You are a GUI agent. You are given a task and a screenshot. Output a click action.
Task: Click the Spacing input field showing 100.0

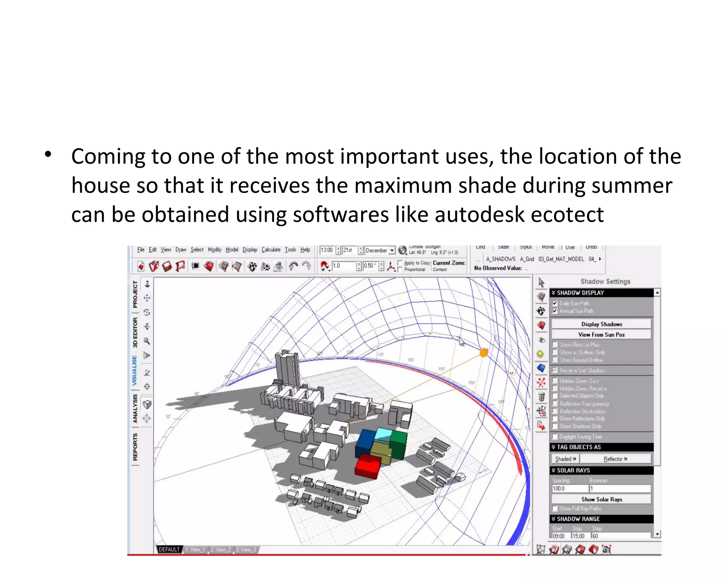[x=570, y=489]
